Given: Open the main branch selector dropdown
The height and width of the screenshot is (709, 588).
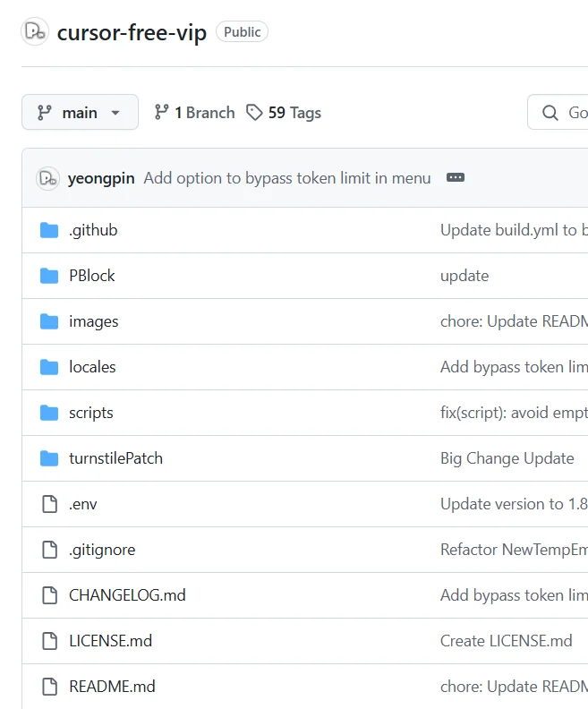Looking at the screenshot, I should [x=80, y=112].
